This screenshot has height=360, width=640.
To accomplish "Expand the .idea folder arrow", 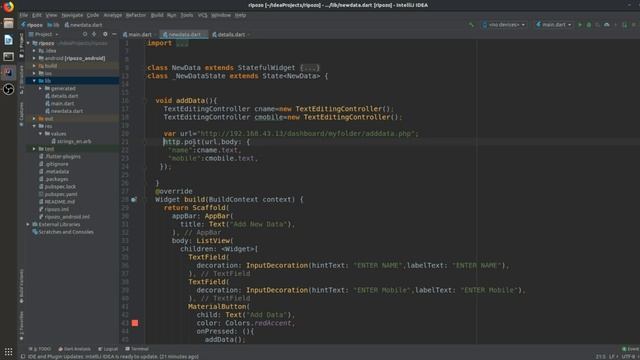I will [34, 51].
